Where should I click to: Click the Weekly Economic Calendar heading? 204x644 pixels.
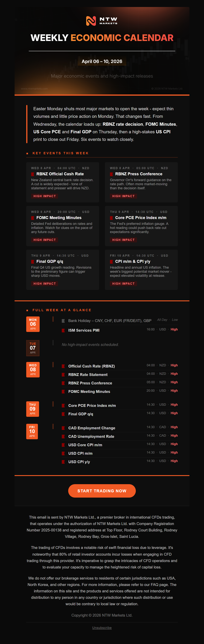(x=102, y=38)
